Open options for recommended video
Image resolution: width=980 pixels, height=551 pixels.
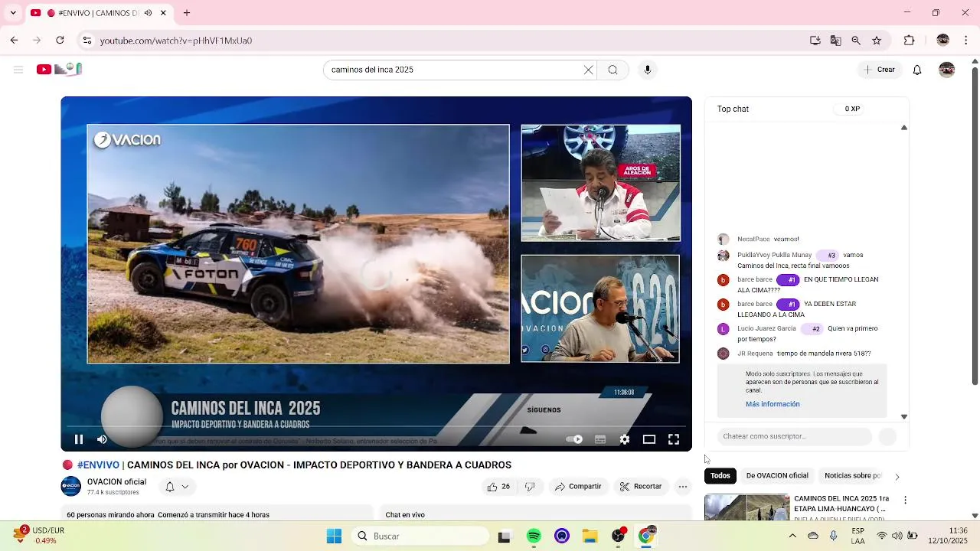906,500
